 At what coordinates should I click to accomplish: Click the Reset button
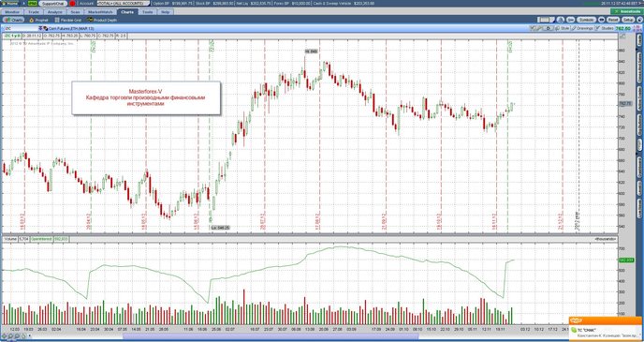click(x=613, y=20)
